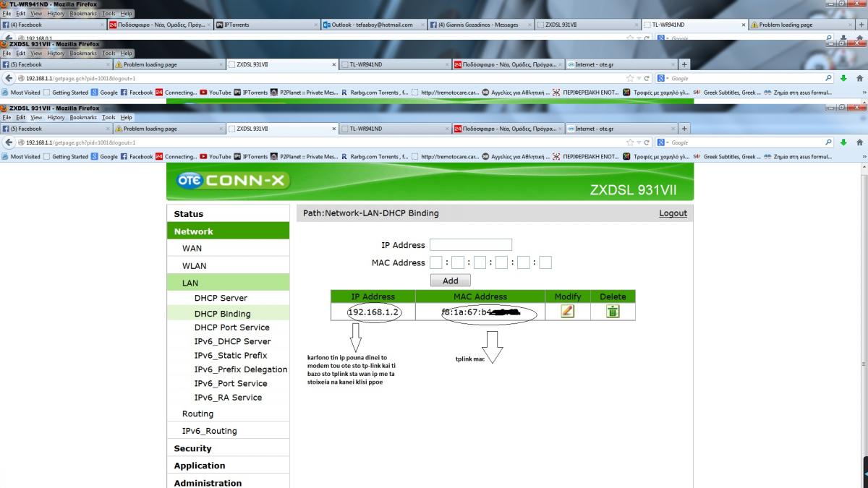Click YouTube bookmark in the frontmost window's bookmarks bar
This screenshot has width=868, height=488.
click(x=215, y=156)
